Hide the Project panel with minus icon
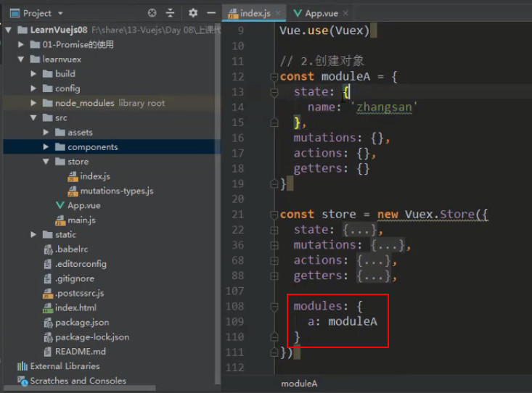Image resolution: width=532 pixels, height=393 pixels. 211,13
